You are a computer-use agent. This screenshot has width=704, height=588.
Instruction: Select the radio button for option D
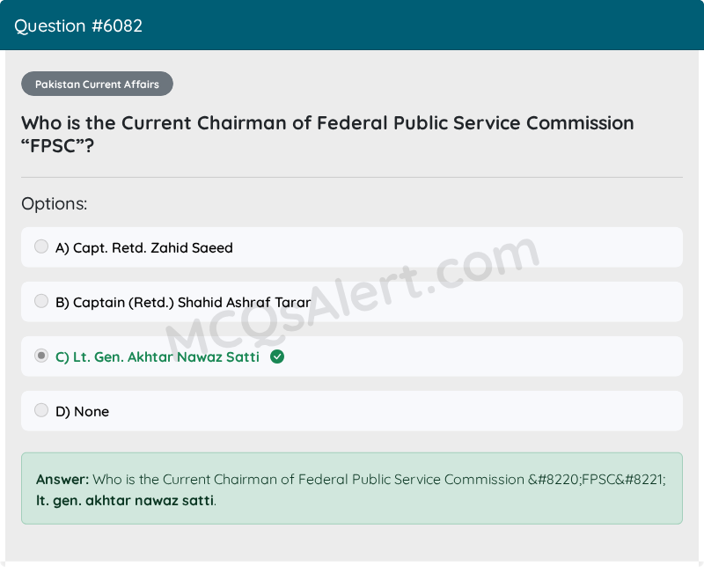pos(41,410)
